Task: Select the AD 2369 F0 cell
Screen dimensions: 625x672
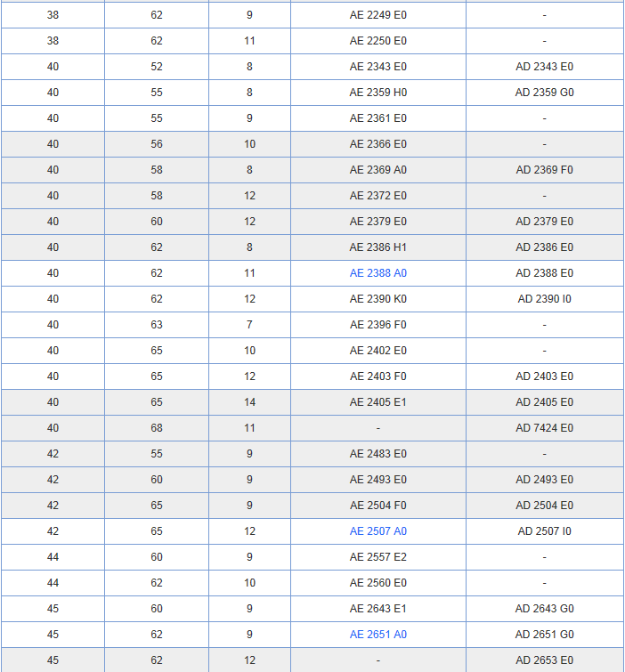Action: tap(544, 170)
